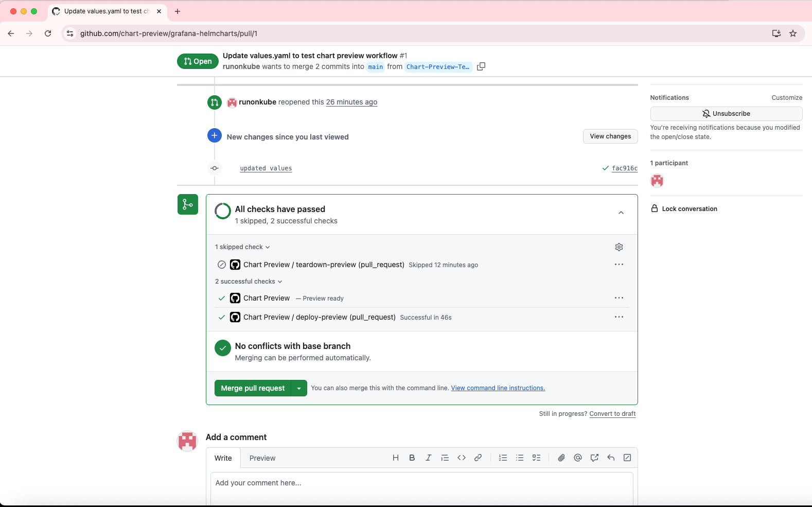The height and width of the screenshot is (507, 812).
Task: Open more options for Chart Preview check
Action: tap(619, 298)
